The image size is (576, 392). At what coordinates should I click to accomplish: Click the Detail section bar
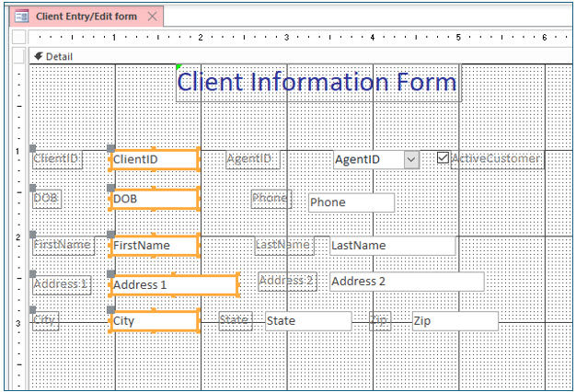click(x=301, y=56)
